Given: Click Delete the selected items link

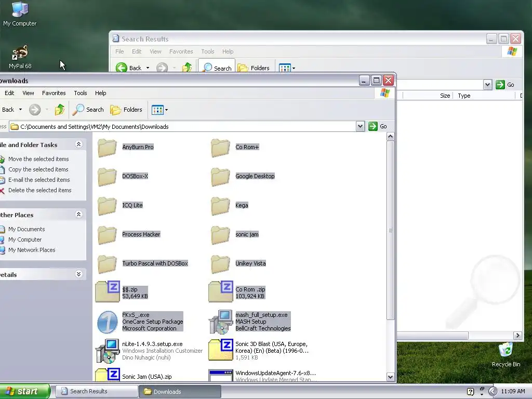Looking at the screenshot, I should coord(39,190).
